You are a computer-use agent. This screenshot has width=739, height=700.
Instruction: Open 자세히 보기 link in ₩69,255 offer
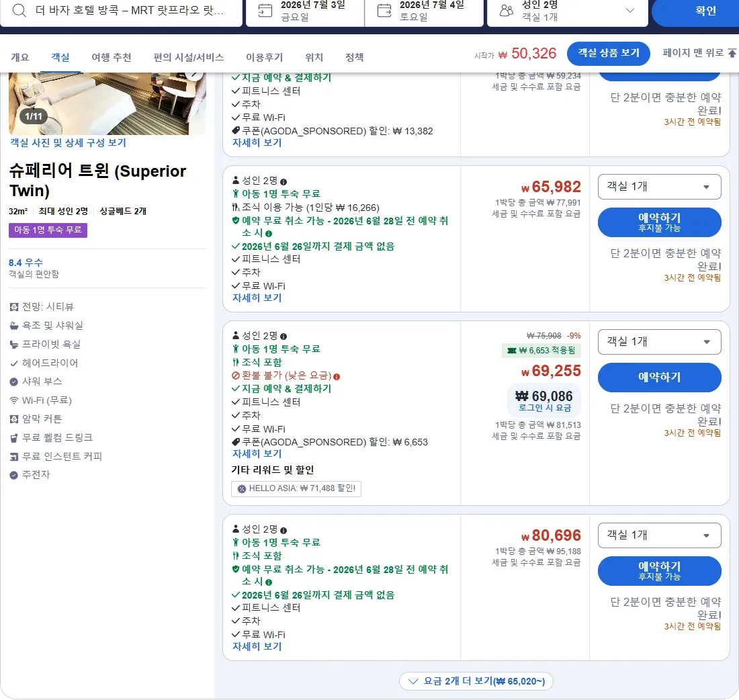(257, 453)
